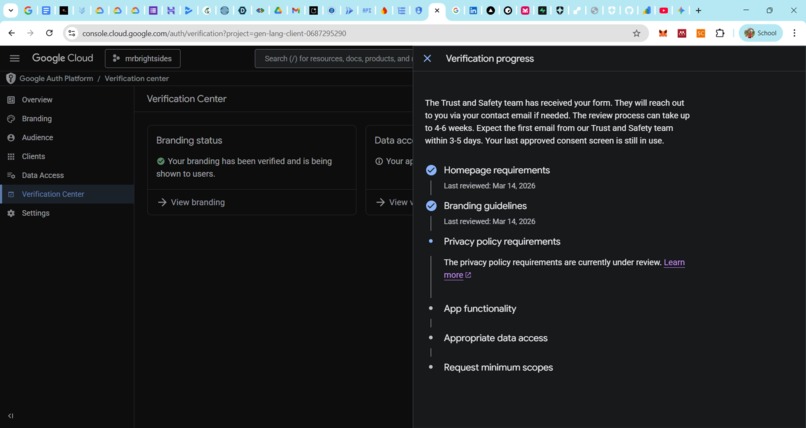This screenshot has height=428, width=806.
Task: Close the active browser tab
Action: coord(437,10)
